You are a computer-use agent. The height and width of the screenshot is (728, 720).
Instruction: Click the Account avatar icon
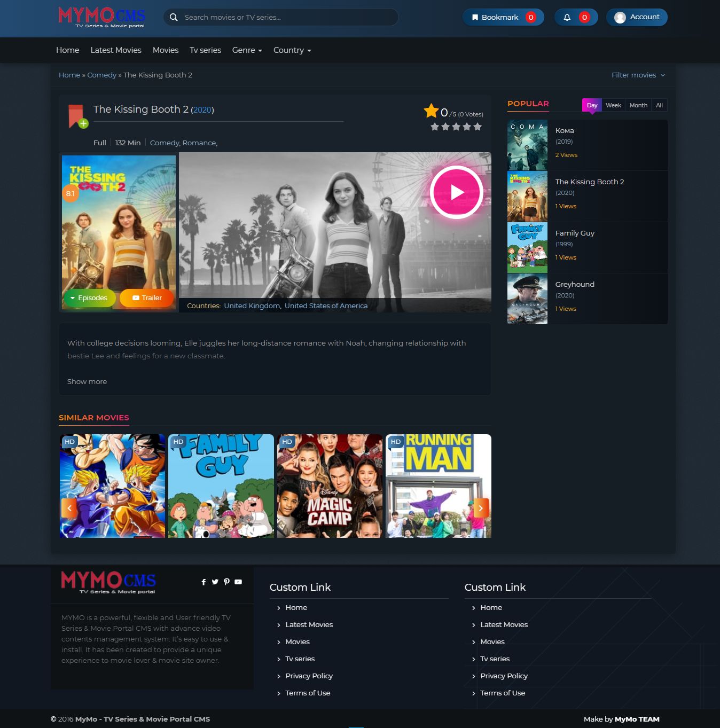pyautogui.click(x=620, y=18)
